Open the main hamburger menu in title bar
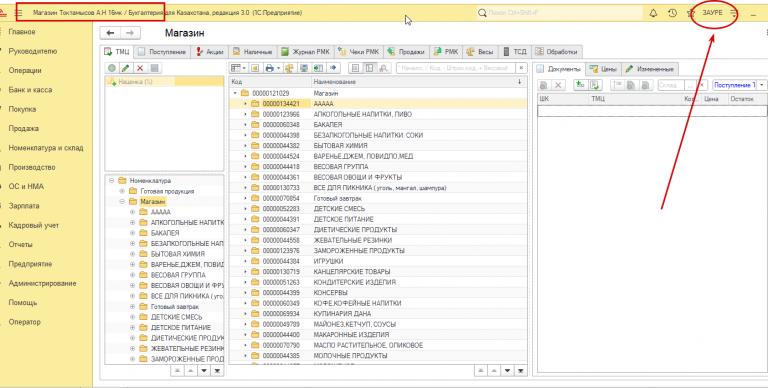The height and width of the screenshot is (388, 768). [19, 13]
